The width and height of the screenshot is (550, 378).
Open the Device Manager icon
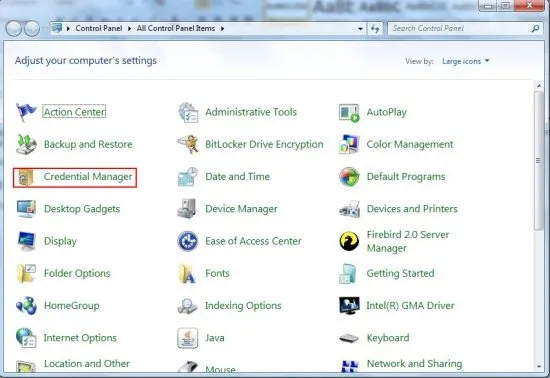coord(187,209)
